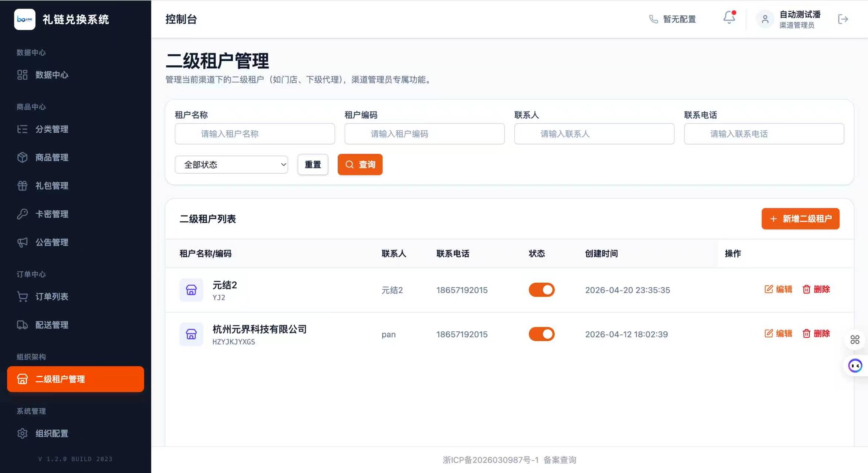Edit the 元结2 tenant

(779, 289)
